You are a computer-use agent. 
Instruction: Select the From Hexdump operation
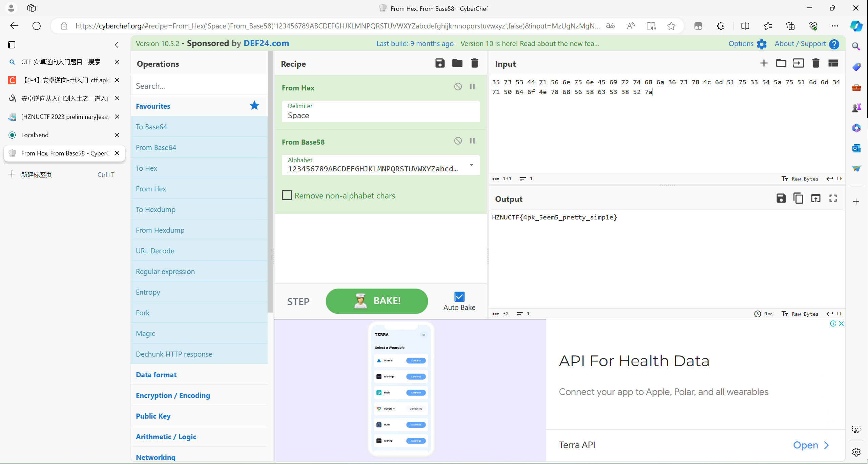coord(199,230)
